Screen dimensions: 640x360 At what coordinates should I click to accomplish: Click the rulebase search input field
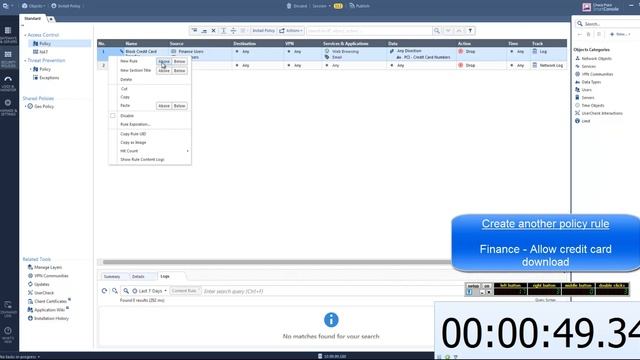369,31
